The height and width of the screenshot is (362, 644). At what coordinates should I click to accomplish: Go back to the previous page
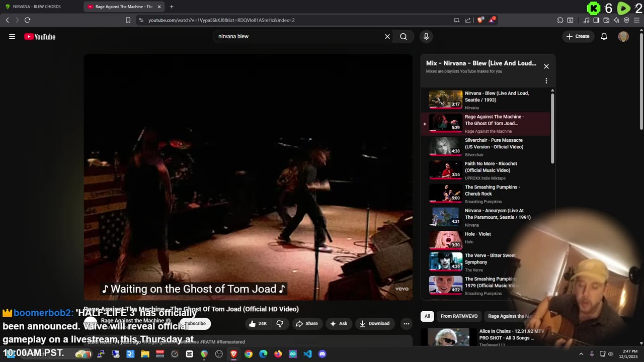[7, 20]
